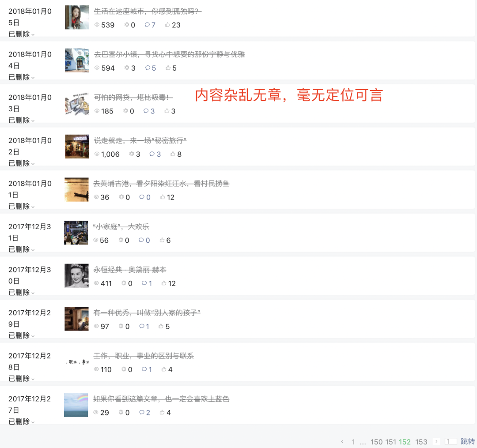Viewport: 477px width, 448px height.
Task: Click the thumbs-up icon showing 23
Action: [167, 25]
